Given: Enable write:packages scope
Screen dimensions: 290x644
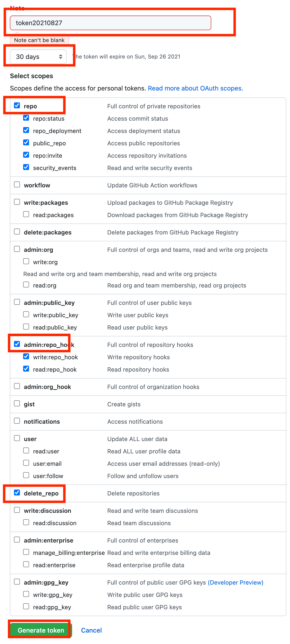Looking at the screenshot, I should (x=17, y=202).
